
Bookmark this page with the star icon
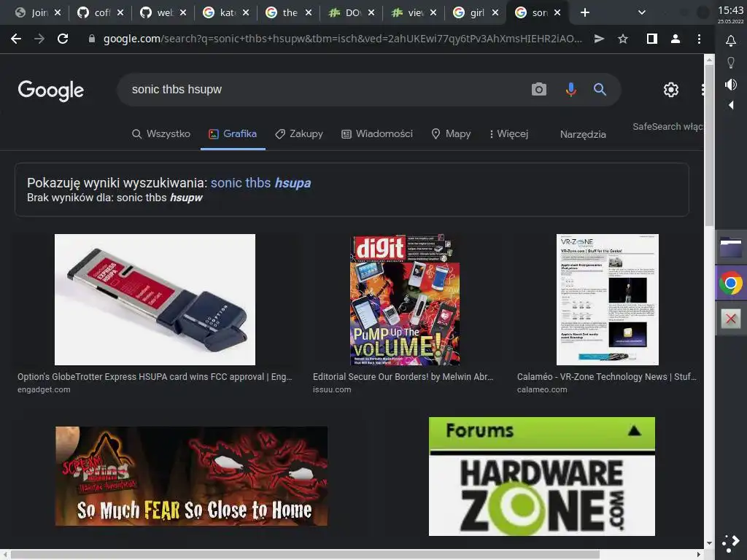[623, 39]
